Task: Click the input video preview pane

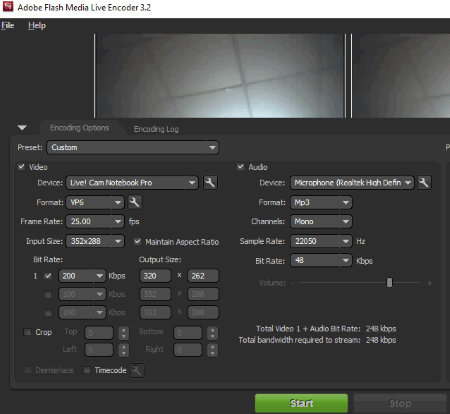Action: point(220,76)
